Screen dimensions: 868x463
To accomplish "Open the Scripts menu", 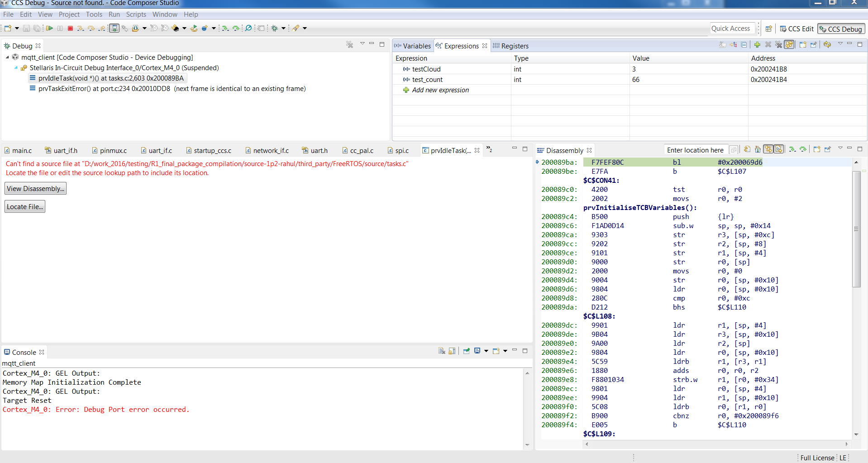I will (x=136, y=14).
